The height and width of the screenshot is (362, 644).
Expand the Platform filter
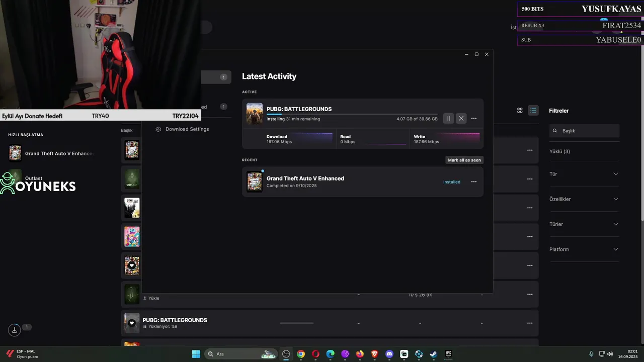(584, 249)
